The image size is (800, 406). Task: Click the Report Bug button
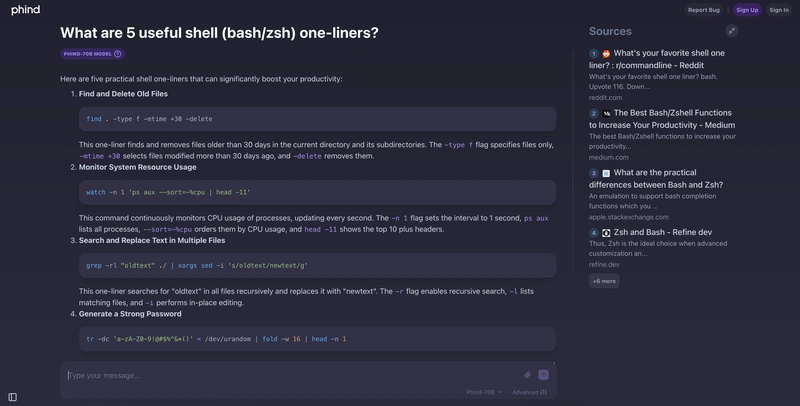pyautogui.click(x=703, y=10)
